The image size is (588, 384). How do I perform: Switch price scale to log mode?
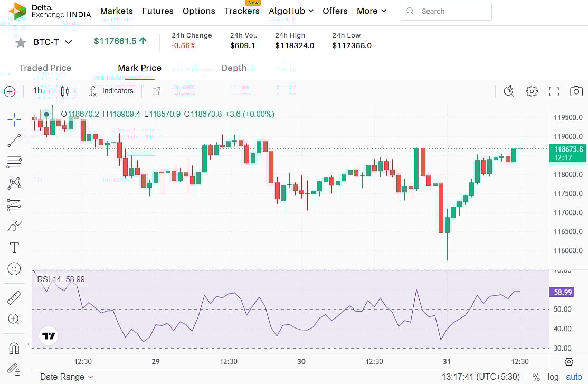click(553, 377)
